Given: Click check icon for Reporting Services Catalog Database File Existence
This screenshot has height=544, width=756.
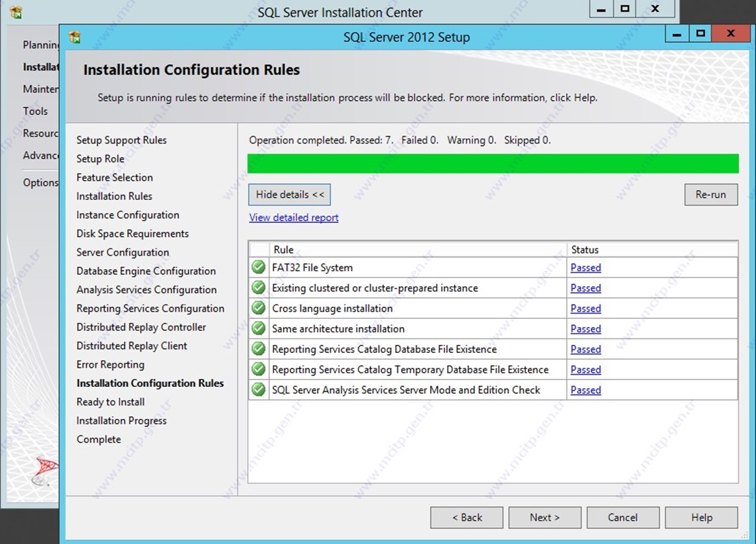Looking at the screenshot, I should click(259, 349).
